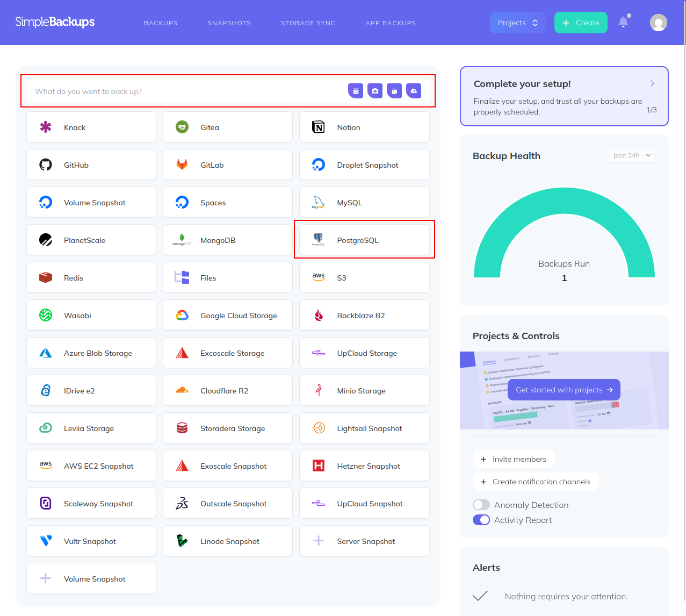Click the database icon in search bar
The width and height of the screenshot is (686, 616).
pos(356,91)
